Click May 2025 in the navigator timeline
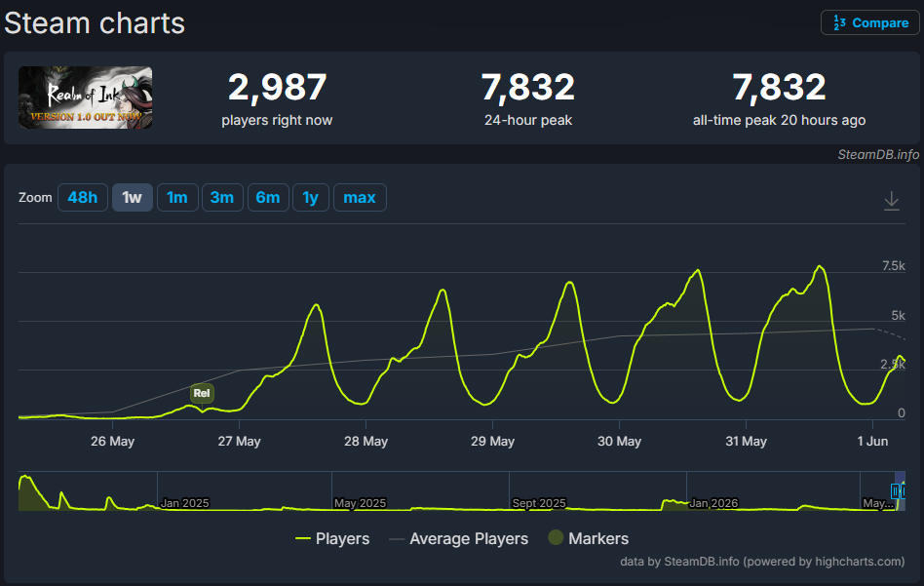This screenshot has height=586, width=924. (360, 503)
